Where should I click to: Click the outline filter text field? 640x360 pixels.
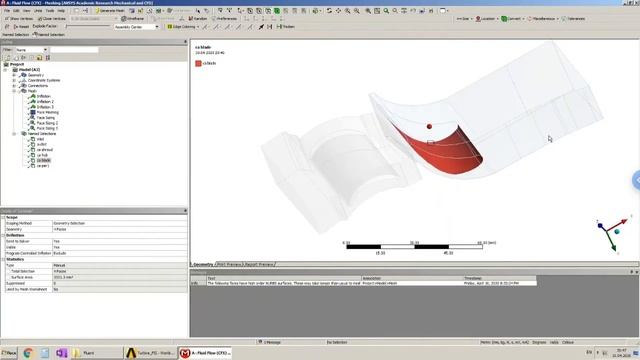click(x=74, y=50)
